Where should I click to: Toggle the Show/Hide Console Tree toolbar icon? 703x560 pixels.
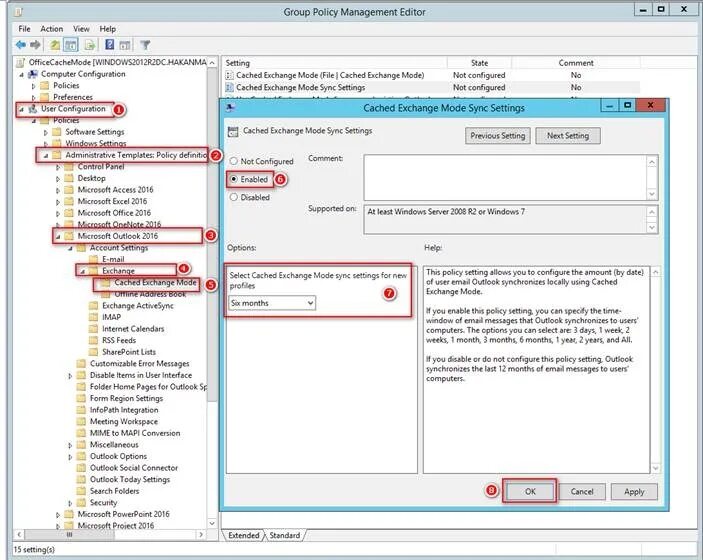pyautogui.click(x=70, y=45)
